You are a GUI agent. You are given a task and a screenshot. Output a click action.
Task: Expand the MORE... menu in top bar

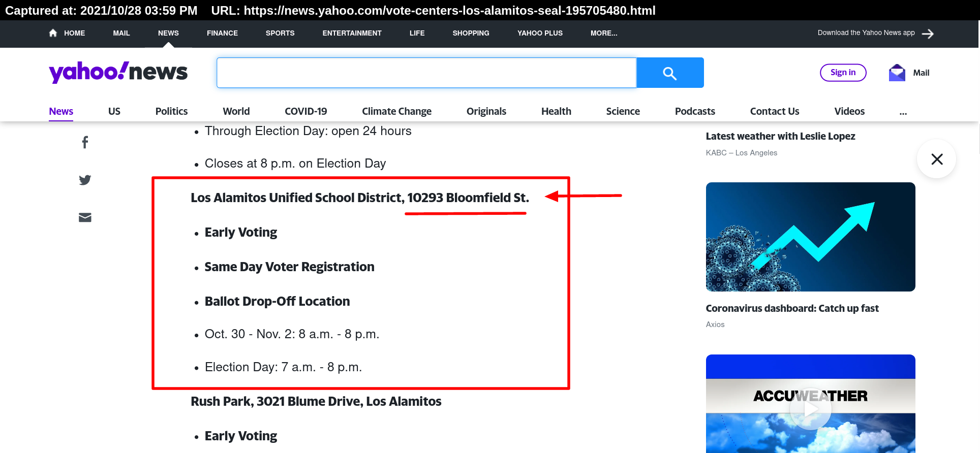pos(604,33)
